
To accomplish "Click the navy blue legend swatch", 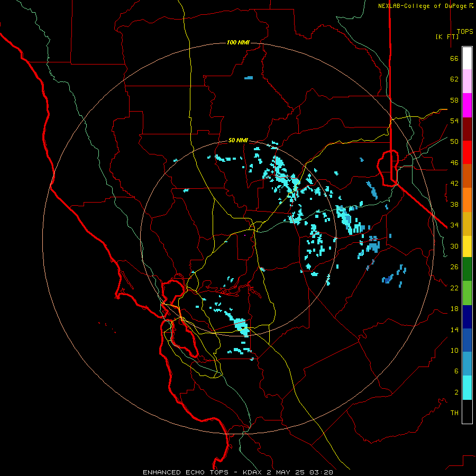I will point(467,317).
